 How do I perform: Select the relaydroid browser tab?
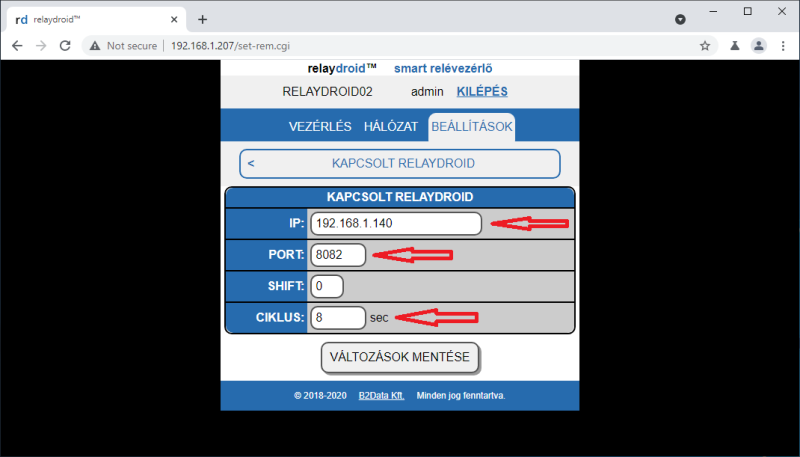click(x=97, y=19)
